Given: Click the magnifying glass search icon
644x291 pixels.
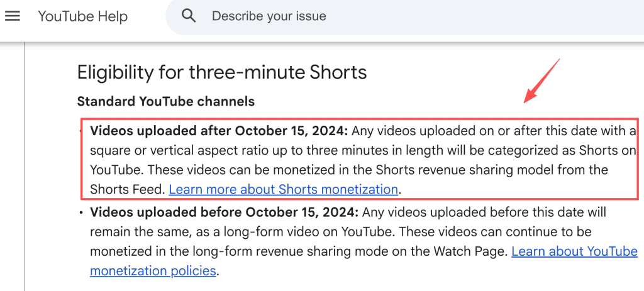Looking at the screenshot, I should coord(189,16).
